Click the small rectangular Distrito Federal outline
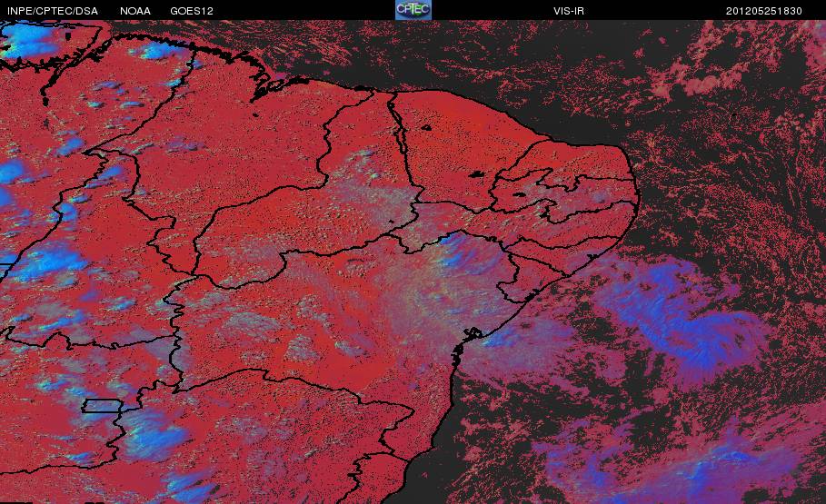 pyautogui.click(x=102, y=406)
